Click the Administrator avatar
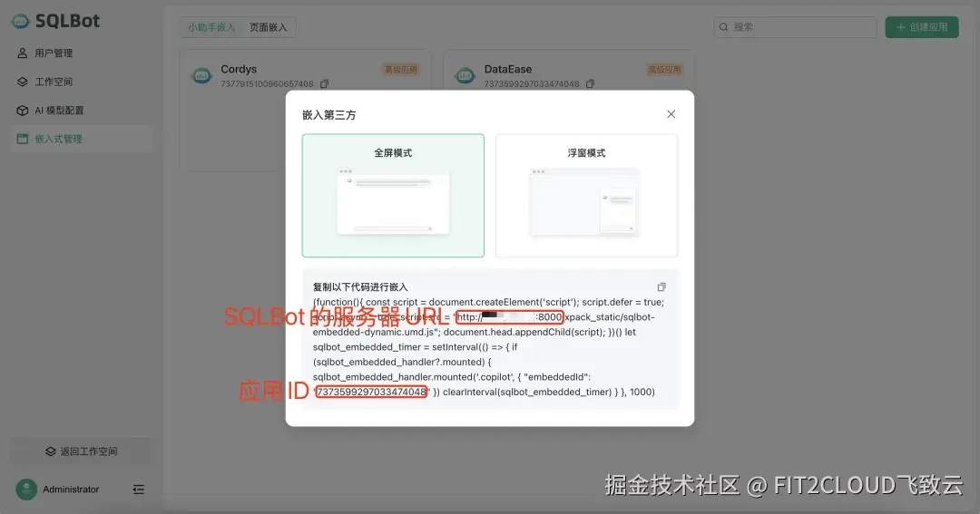This screenshot has height=514, width=980. click(26, 490)
